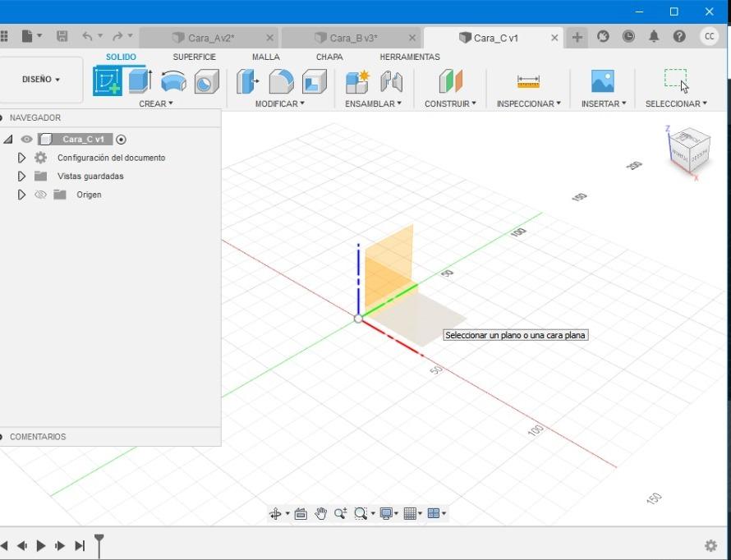
Task: Open the DISEÑO workspace dropdown
Action: [41, 80]
